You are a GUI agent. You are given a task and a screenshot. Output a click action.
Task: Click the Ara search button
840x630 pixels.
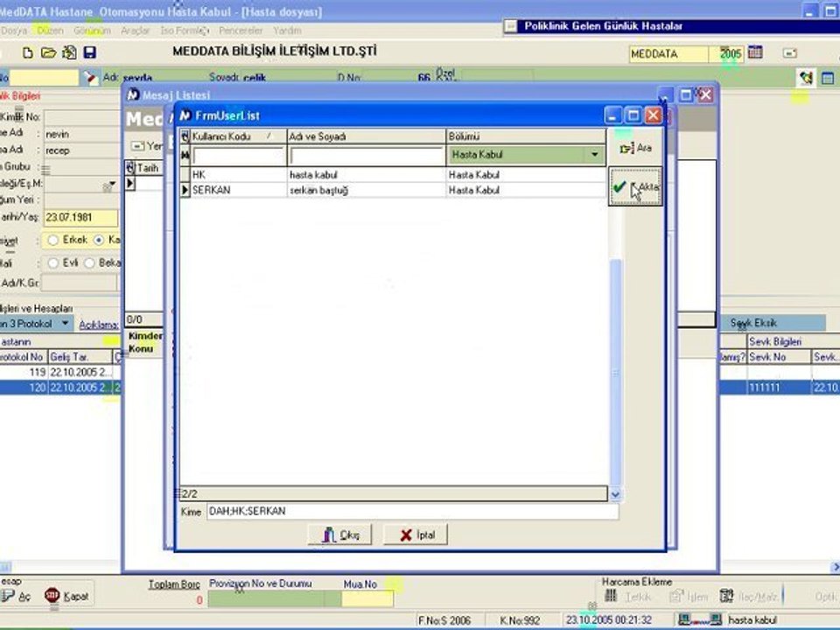tap(635, 148)
